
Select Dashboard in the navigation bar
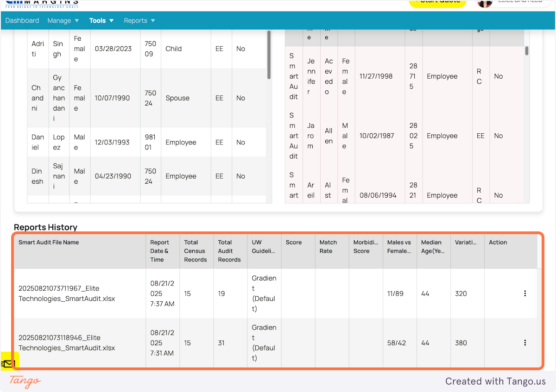point(22,20)
